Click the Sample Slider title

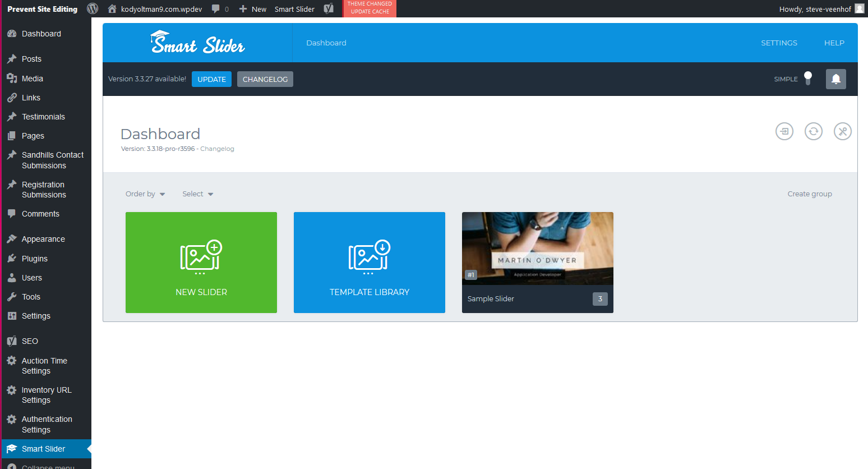pyautogui.click(x=491, y=299)
